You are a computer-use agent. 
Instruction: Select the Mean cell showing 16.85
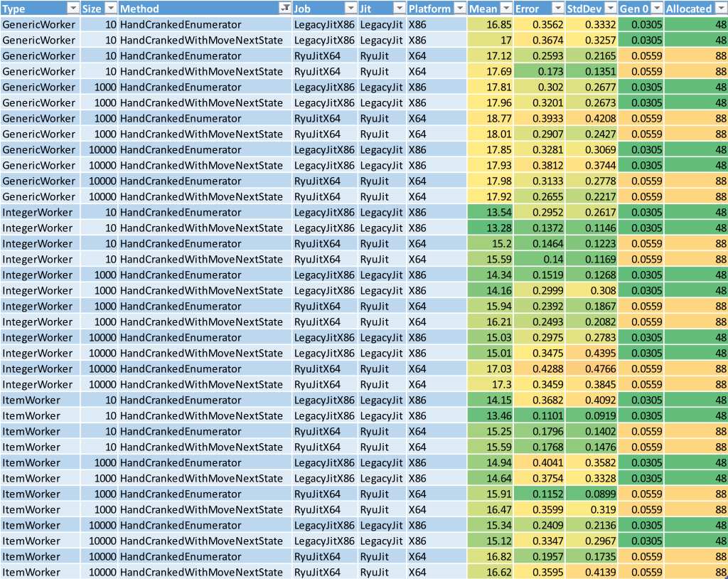tap(491, 25)
